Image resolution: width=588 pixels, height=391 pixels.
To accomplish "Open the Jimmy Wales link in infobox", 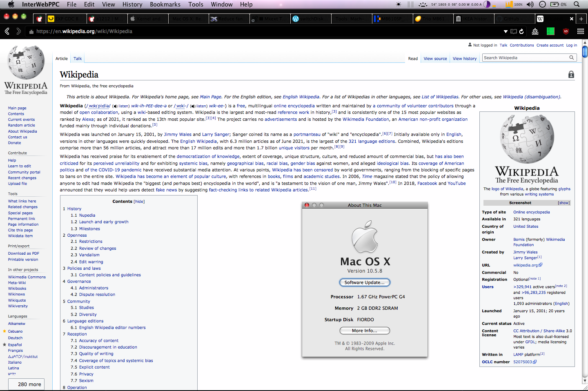I will (x=525, y=252).
